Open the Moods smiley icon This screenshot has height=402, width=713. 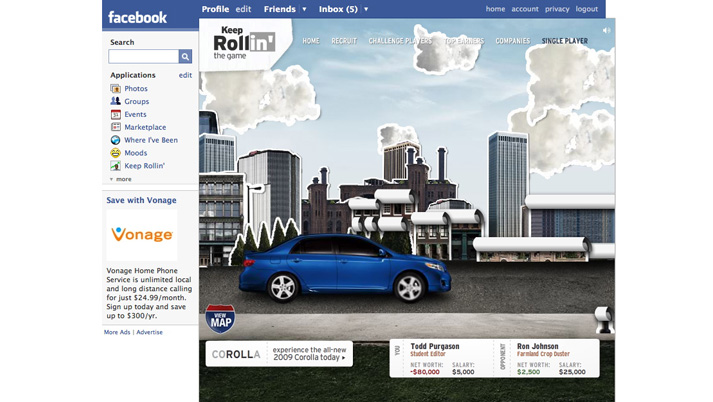[115, 153]
